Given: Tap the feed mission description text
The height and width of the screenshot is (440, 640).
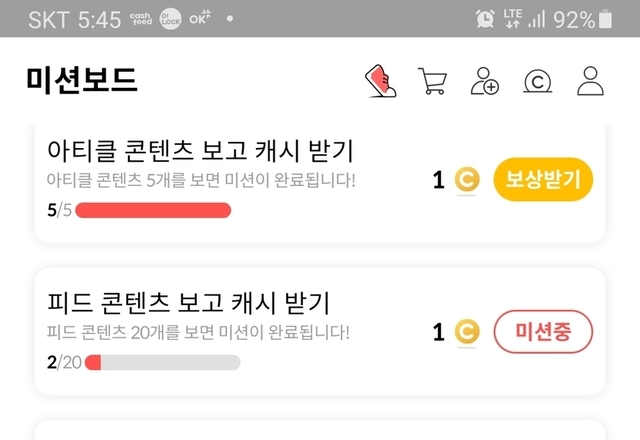Looking at the screenshot, I should [x=198, y=332].
